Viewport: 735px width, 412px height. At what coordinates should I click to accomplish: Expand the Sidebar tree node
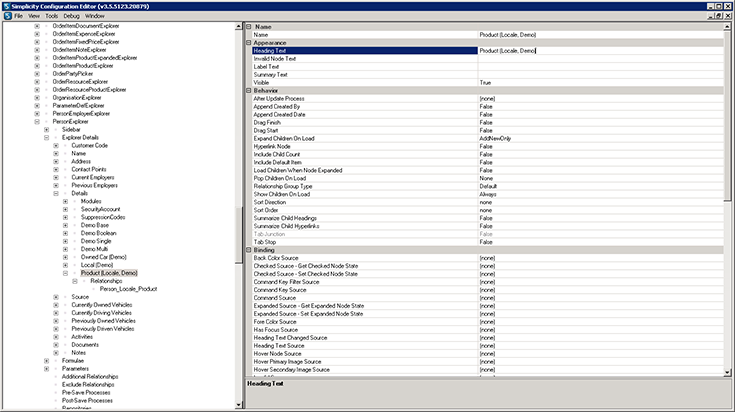coord(46,129)
